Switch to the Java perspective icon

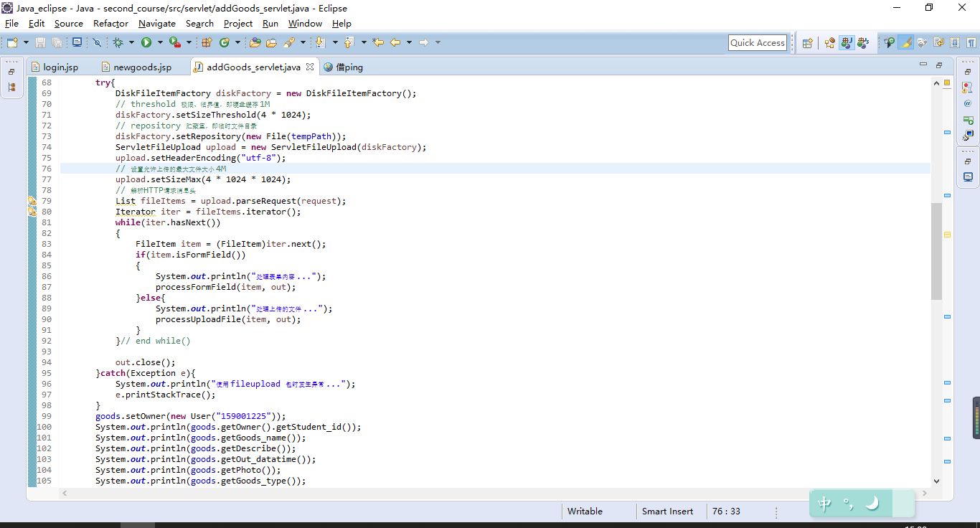click(847, 43)
